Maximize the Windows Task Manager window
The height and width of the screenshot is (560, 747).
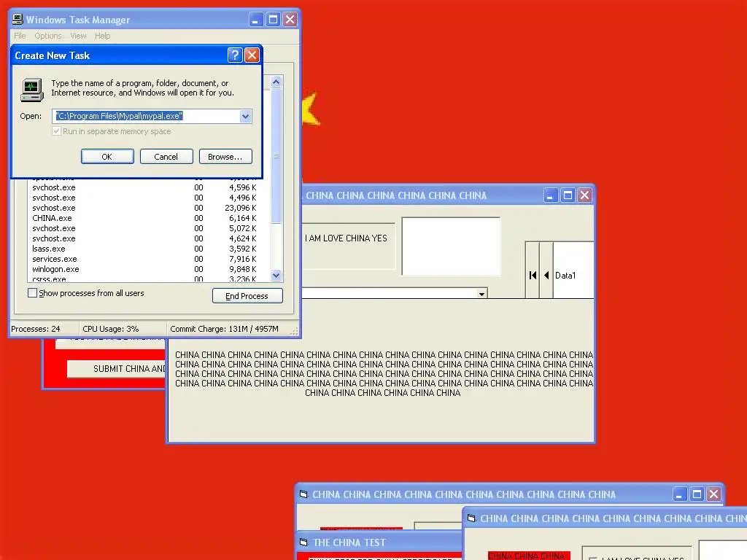(x=273, y=20)
